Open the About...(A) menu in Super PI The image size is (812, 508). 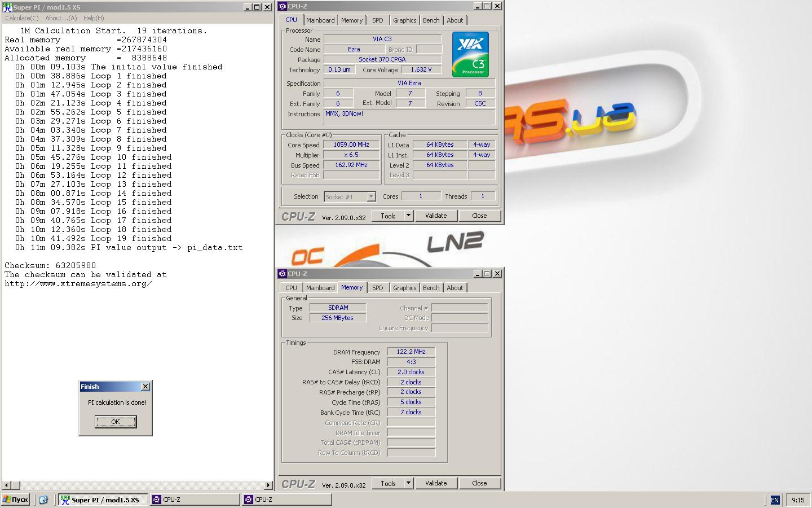(x=61, y=18)
